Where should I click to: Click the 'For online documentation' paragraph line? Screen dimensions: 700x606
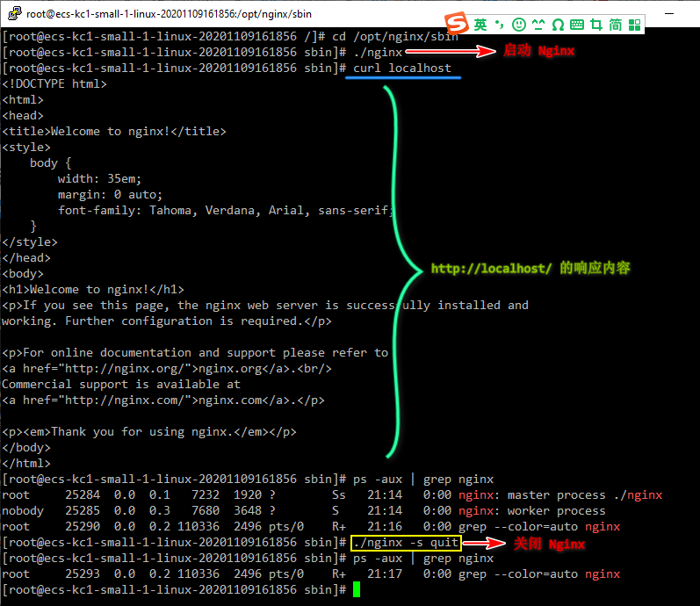(195, 353)
